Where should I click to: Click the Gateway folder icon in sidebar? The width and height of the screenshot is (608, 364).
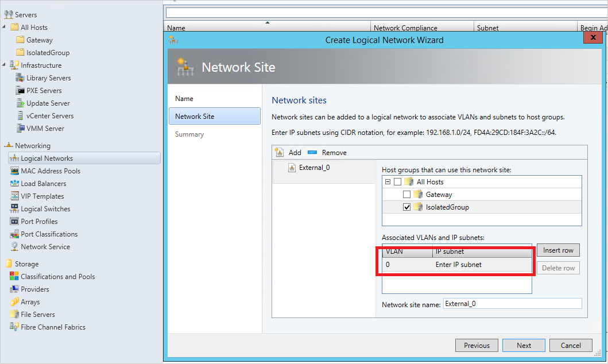20,40
